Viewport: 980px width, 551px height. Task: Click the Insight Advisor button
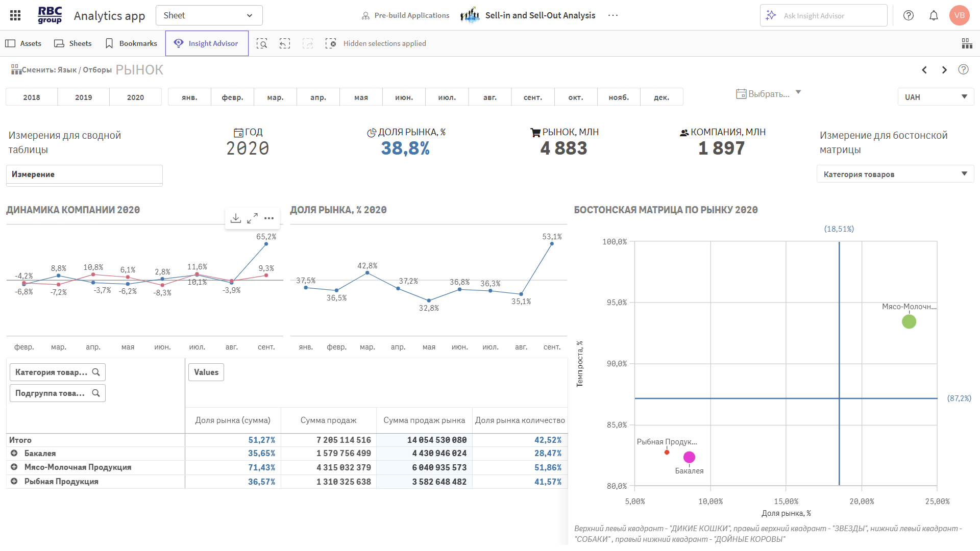click(207, 43)
